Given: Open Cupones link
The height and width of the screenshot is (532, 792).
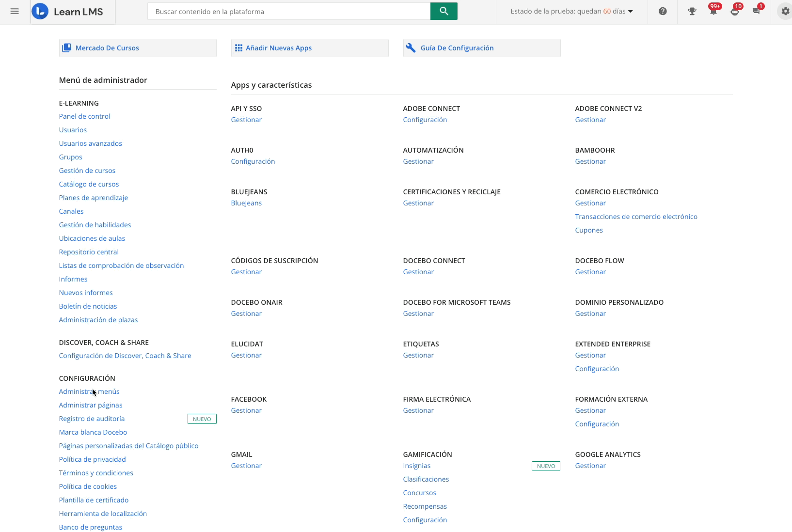Looking at the screenshot, I should tap(589, 230).
